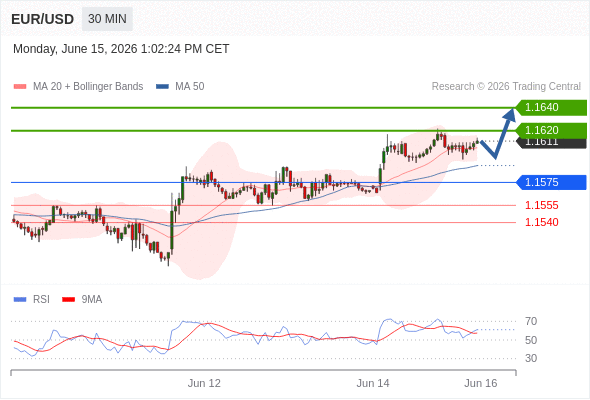Click the 9MA legend label

92,300
